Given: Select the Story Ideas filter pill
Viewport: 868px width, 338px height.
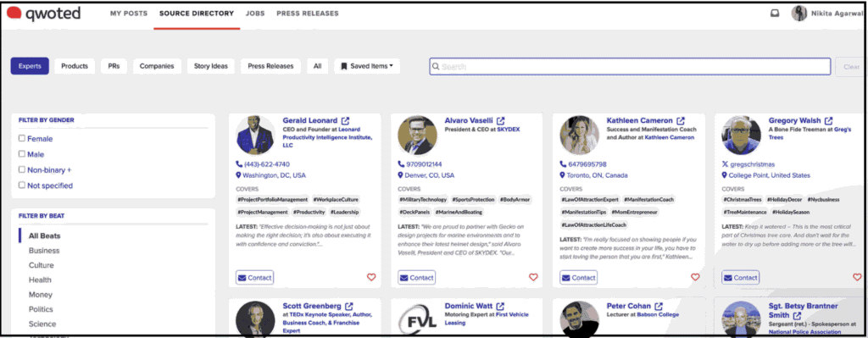Looking at the screenshot, I should tap(211, 66).
